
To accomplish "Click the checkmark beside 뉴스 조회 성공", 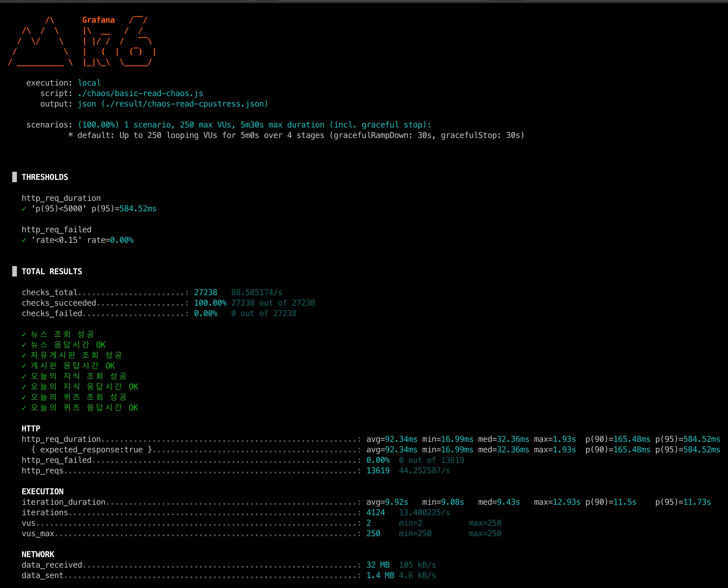I will point(24,334).
